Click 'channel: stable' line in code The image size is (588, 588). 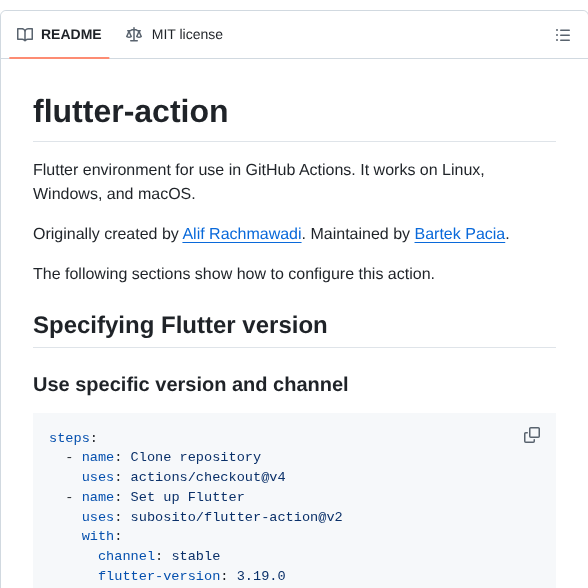159,556
